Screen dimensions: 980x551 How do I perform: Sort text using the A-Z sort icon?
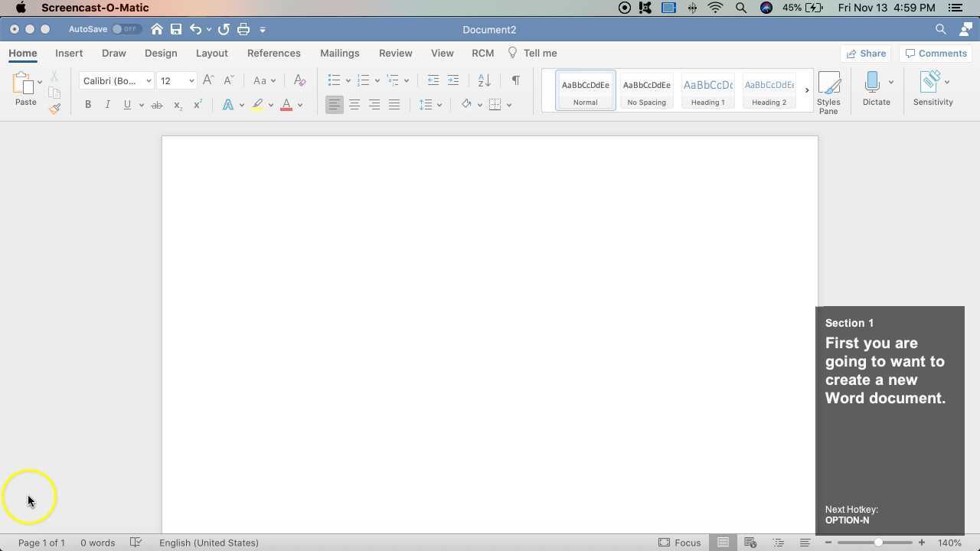[x=482, y=80]
